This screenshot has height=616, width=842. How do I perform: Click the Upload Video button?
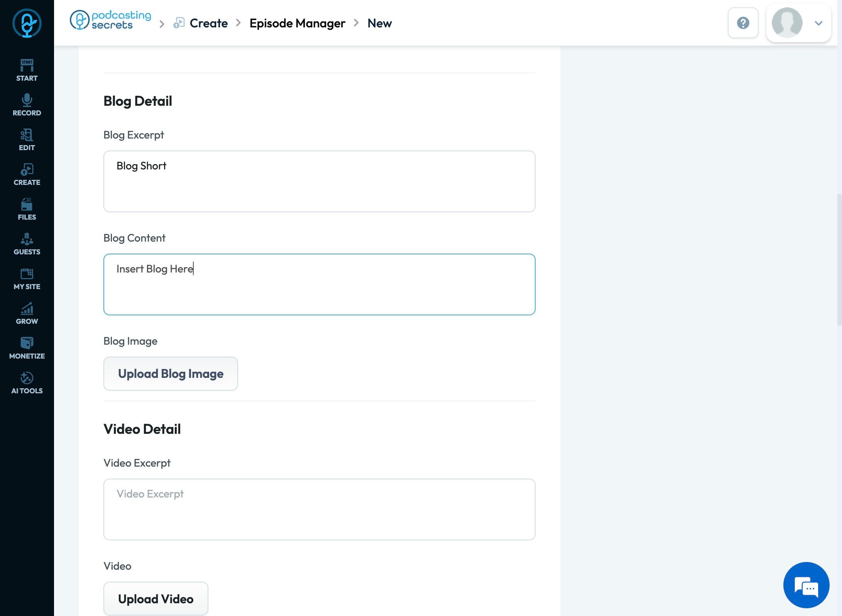[x=156, y=599]
